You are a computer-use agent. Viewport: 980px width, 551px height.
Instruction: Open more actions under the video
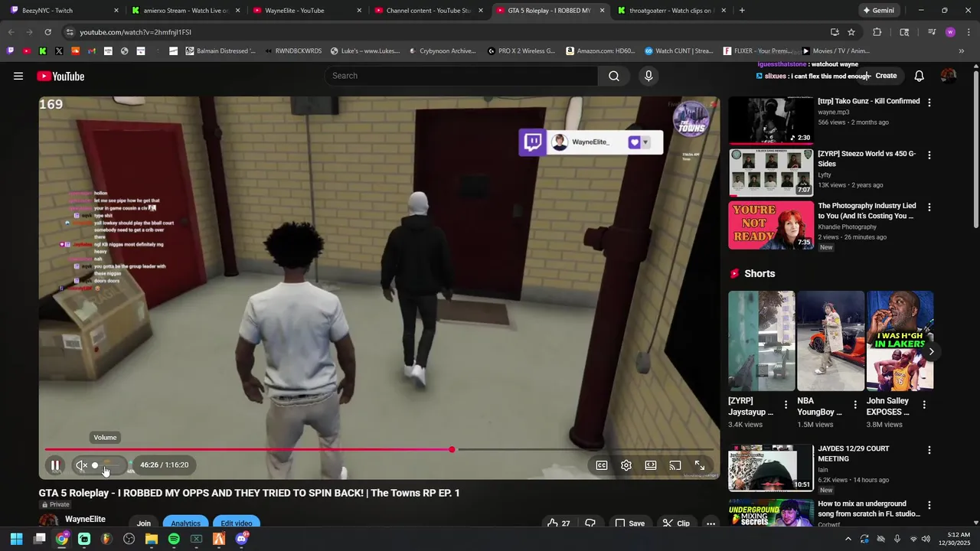(x=710, y=523)
